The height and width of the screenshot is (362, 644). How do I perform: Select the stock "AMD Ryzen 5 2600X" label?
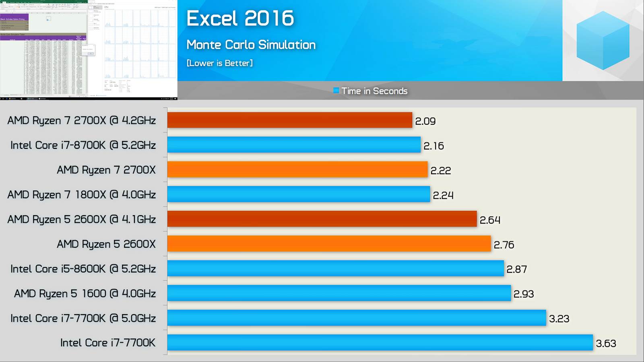pyautogui.click(x=106, y=244)
